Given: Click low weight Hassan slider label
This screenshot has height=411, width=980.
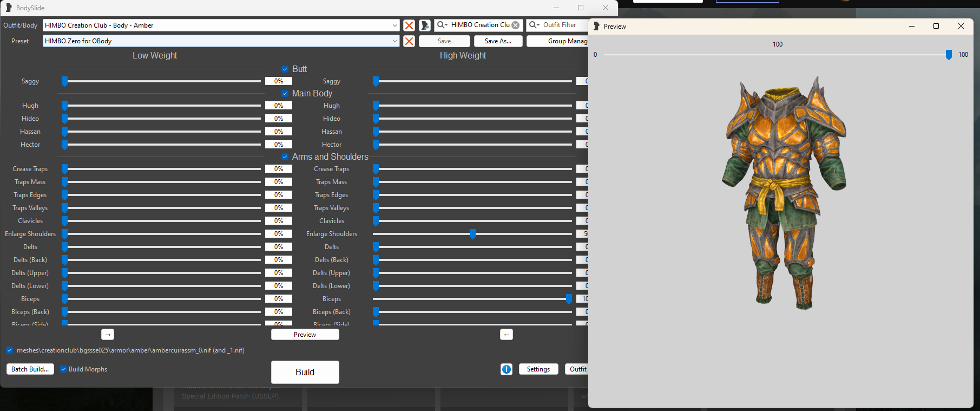Looking at the screenshot, I should coord(30,132).
